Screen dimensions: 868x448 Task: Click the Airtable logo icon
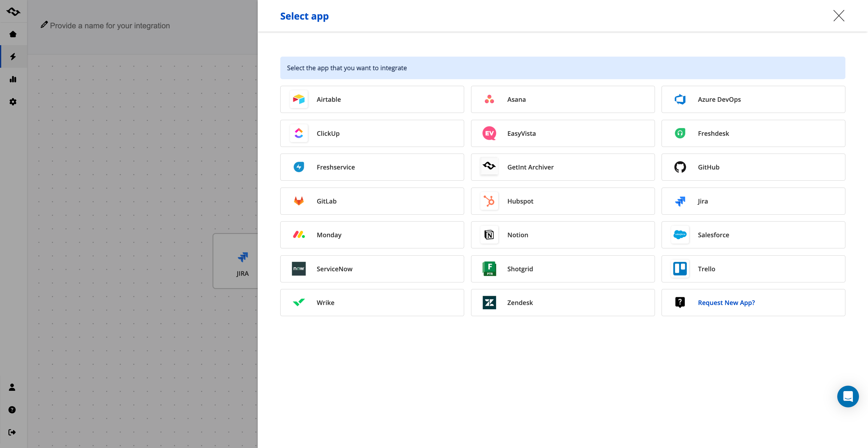299,99
